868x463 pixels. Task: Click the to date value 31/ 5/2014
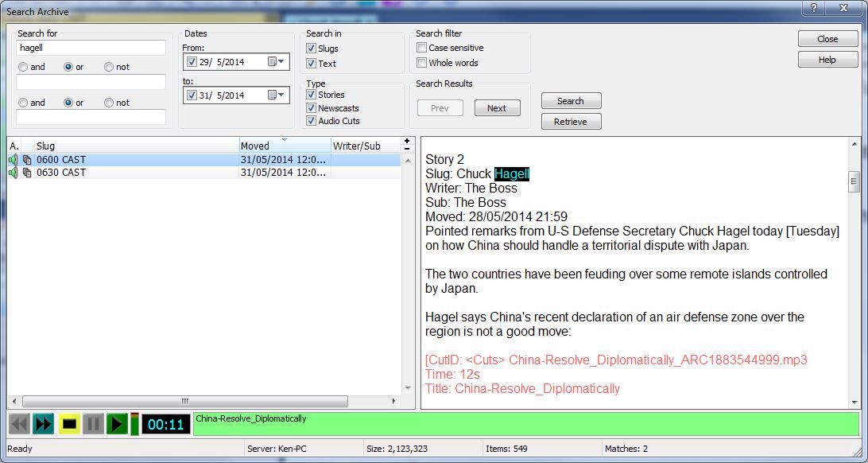coord(222,95)
